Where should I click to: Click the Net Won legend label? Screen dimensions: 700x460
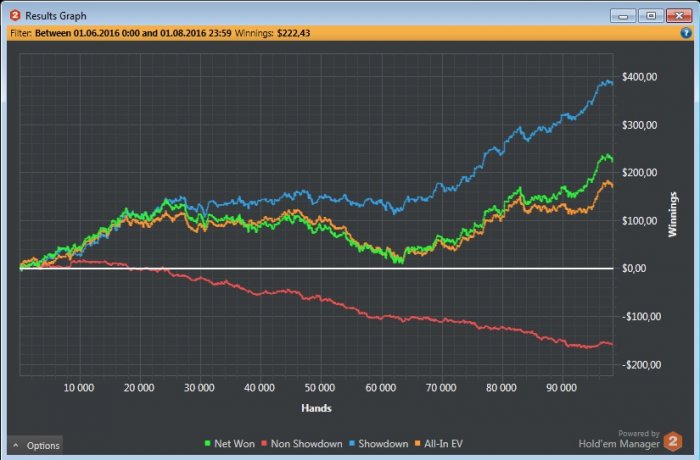click(x=234, y=443)
